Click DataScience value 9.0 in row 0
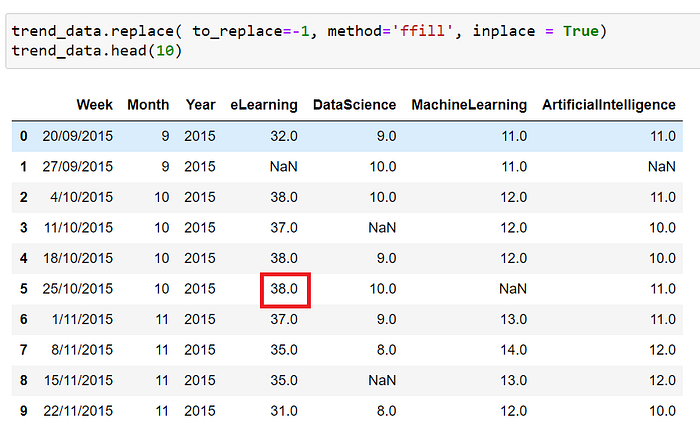Image resolution: width=700 pixels, height=436 pixels. 386,136
